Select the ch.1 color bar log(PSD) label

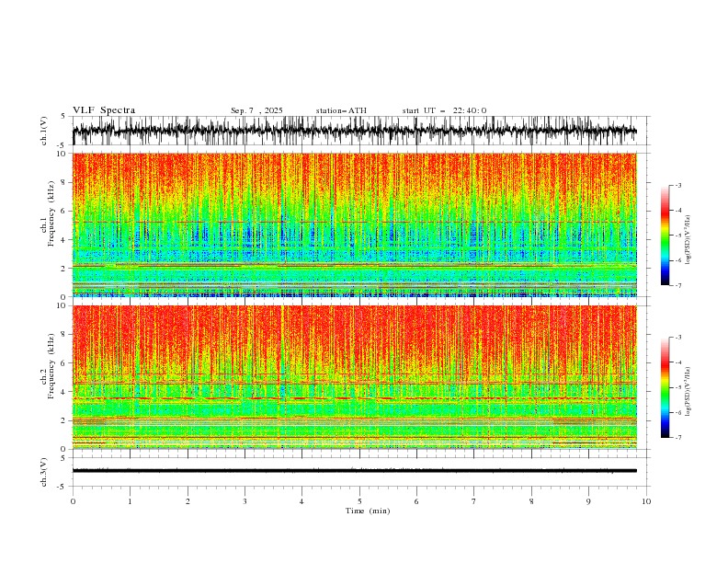688,240
